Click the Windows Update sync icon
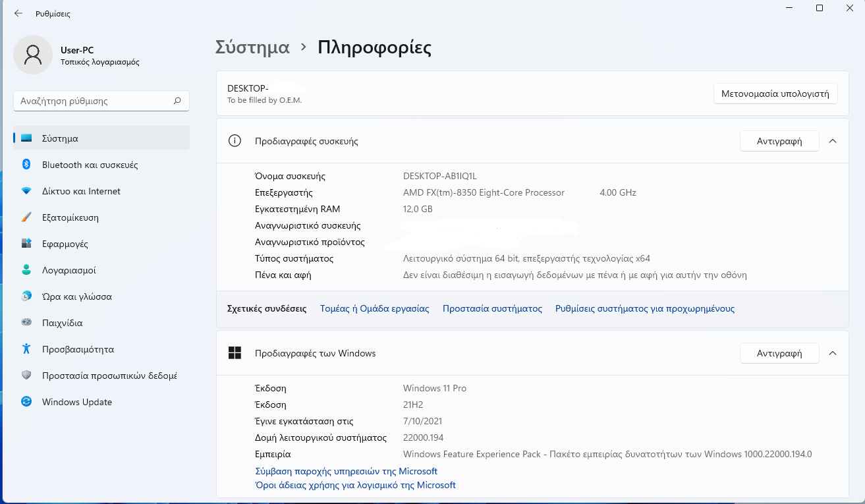 click(x=26, y=402)
